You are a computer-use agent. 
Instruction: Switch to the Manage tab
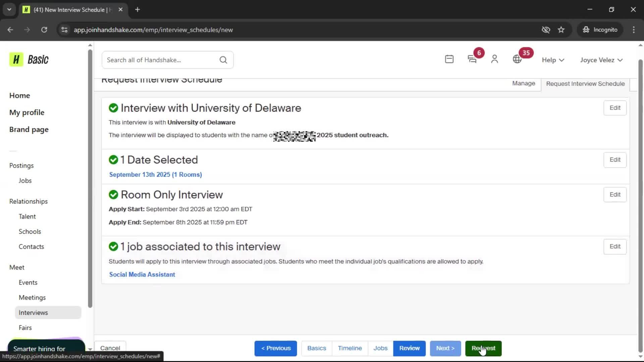click(x=524, y=83)
